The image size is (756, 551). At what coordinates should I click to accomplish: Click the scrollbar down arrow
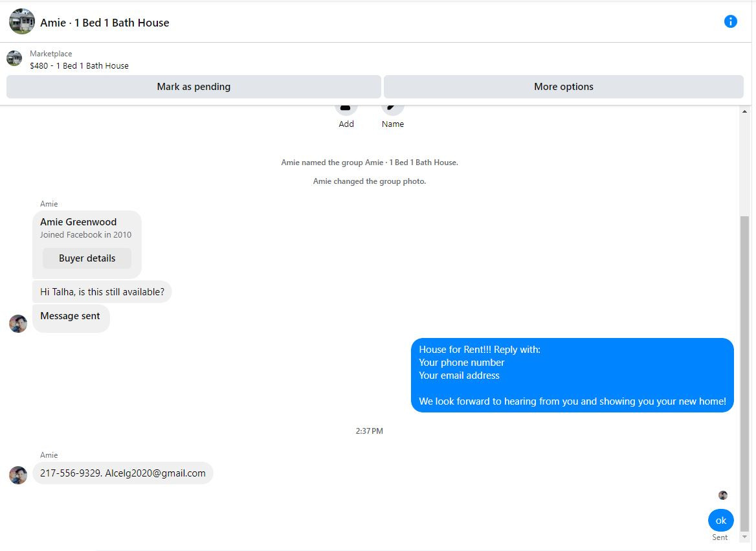[744, 537]
